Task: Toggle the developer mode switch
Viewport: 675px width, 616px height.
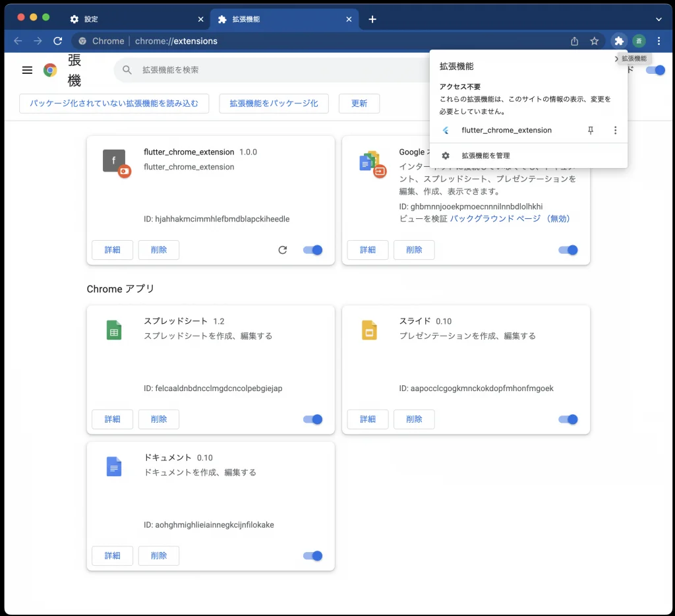Action: (x=655, y=70)
